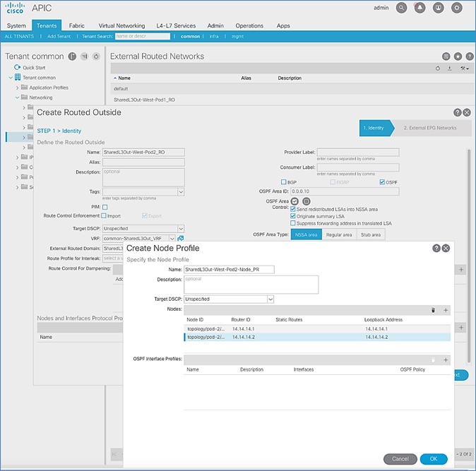476x471 pixels.
Task: Toggle Originate summary LSA checkbox
Action: [x=293, y=216]
